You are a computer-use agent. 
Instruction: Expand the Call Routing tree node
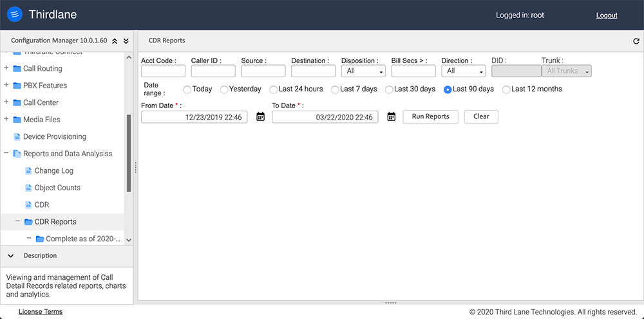(6, 68)
